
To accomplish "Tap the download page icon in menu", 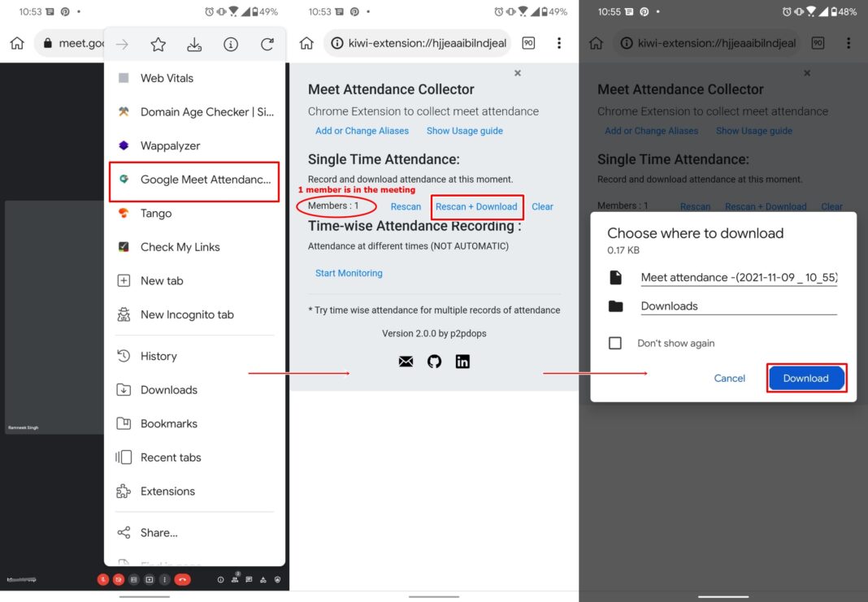I will 194,44.
